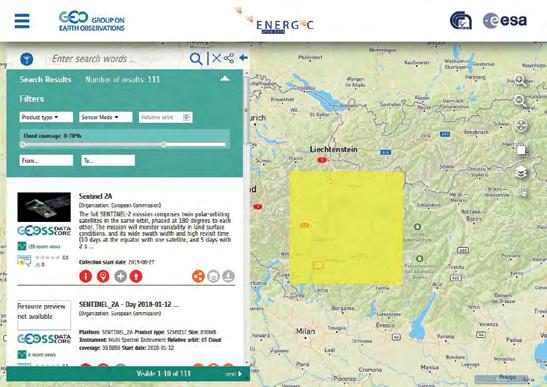Click the share icon in search bar
This screenshot has height=387, width=547.
tap(229, 58)
